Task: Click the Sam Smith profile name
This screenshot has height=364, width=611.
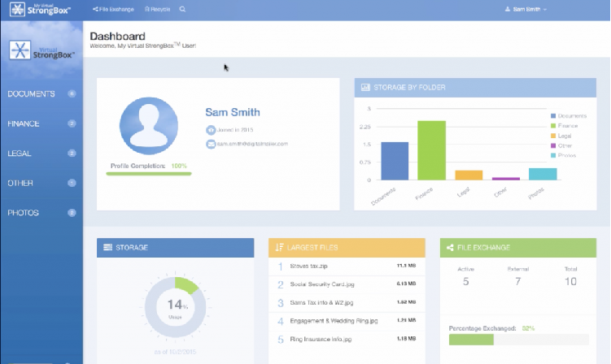Action: (x=233, y=112)
